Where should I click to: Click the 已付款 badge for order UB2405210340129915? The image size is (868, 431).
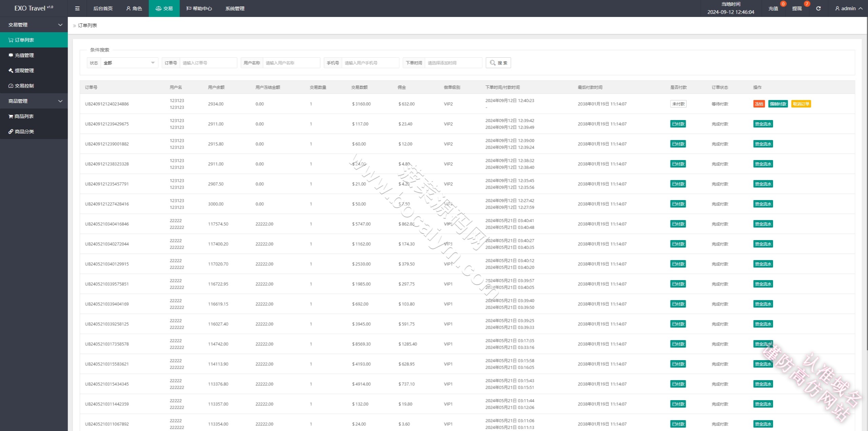(678, 264)
